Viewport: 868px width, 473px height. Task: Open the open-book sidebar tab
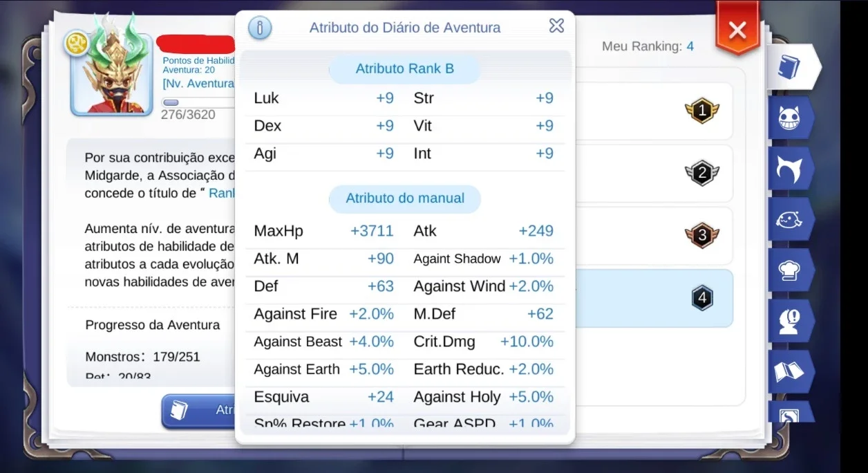pyautogui.click(x=791, y=372)
